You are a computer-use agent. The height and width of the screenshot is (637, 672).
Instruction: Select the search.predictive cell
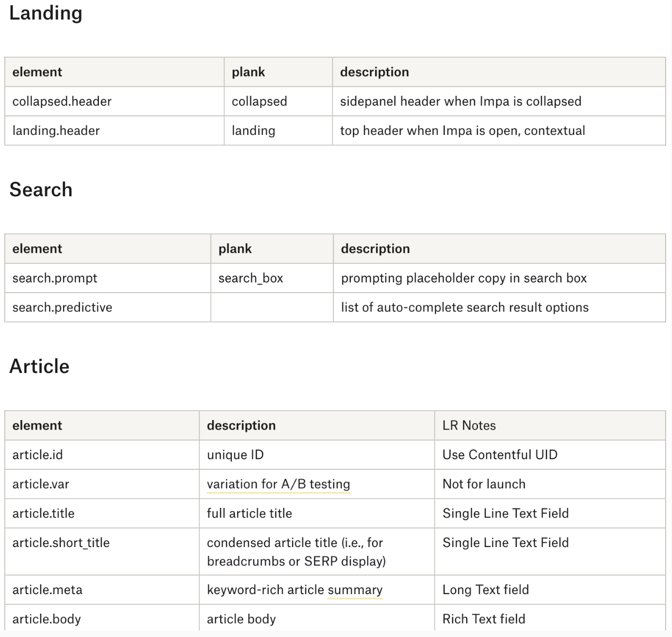click(x=108, y=307)
